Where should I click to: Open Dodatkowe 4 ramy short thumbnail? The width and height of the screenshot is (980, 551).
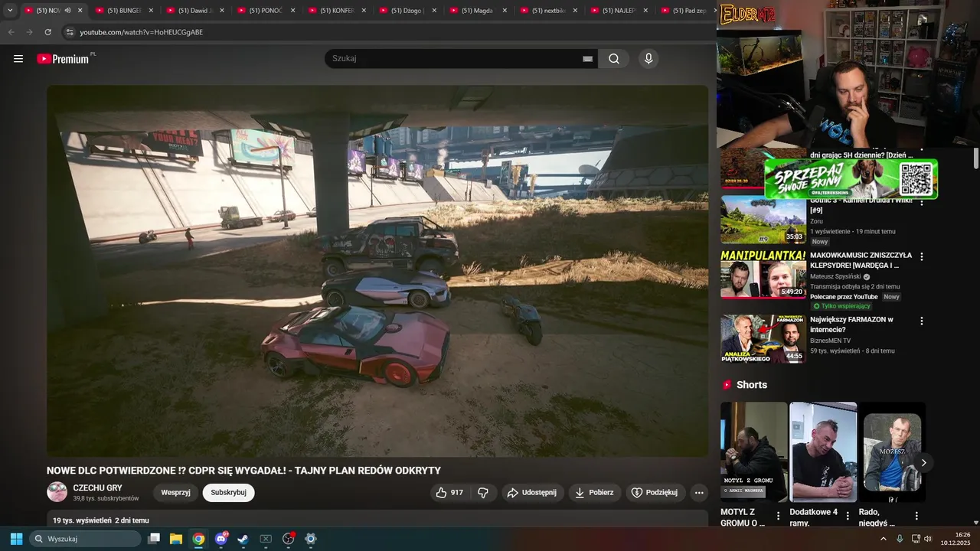[823, 452]
